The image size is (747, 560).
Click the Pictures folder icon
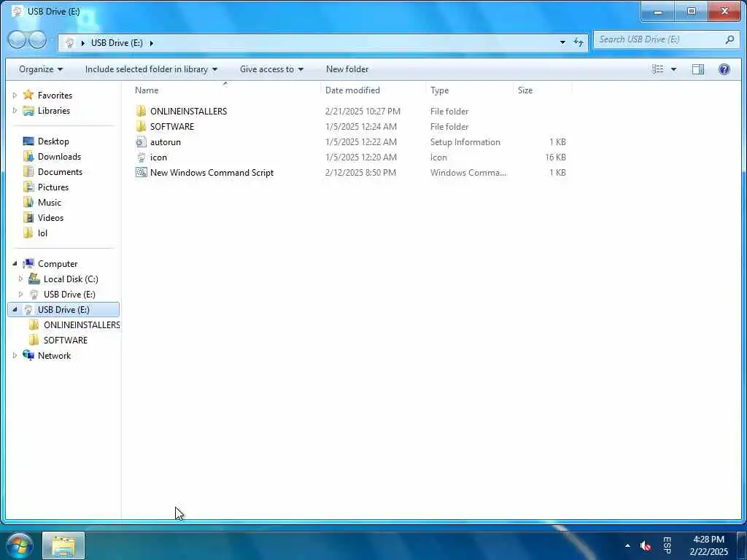point(28,187)
